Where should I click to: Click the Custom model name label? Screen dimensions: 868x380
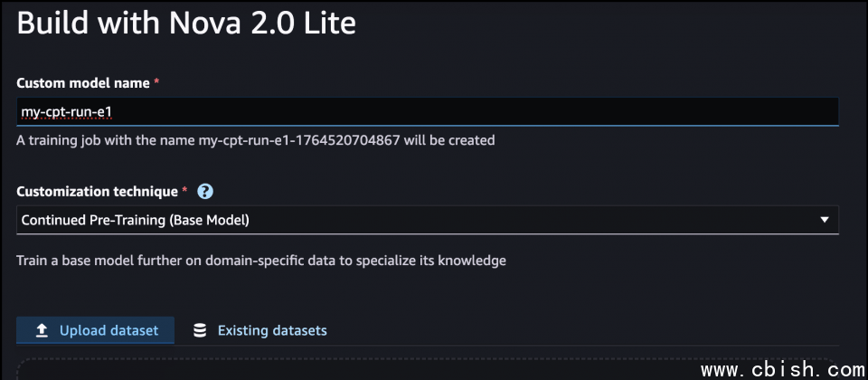[83, 82]
